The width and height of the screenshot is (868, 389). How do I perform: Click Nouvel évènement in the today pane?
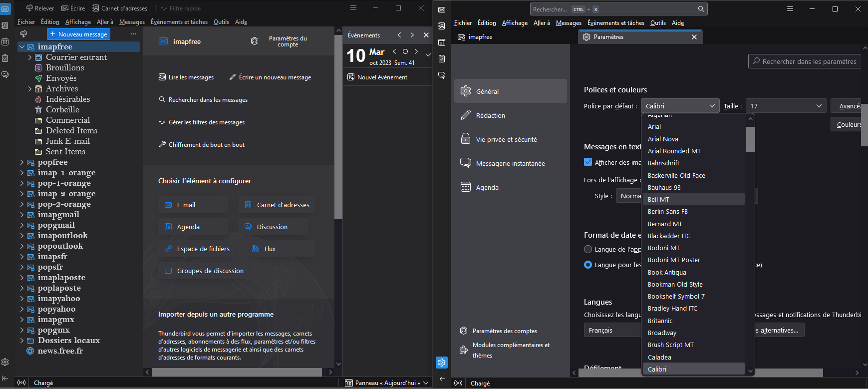[x=377, y=77]
